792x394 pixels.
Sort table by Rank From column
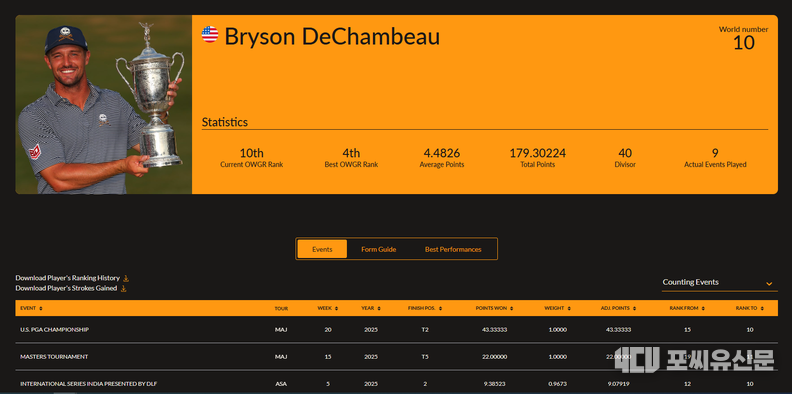703,308
